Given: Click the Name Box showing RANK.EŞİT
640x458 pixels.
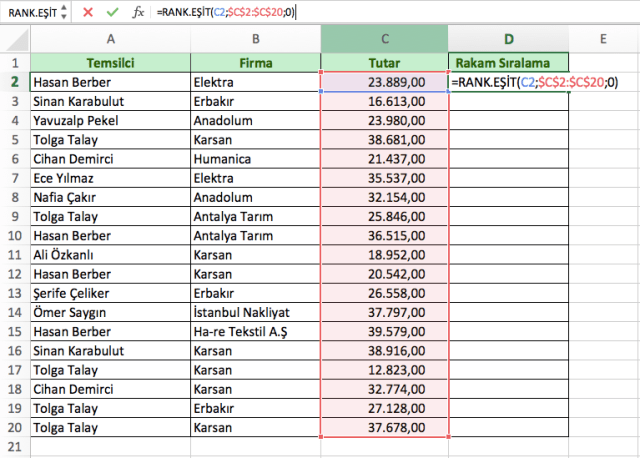Looking at the screenshot, I should 30,12.
